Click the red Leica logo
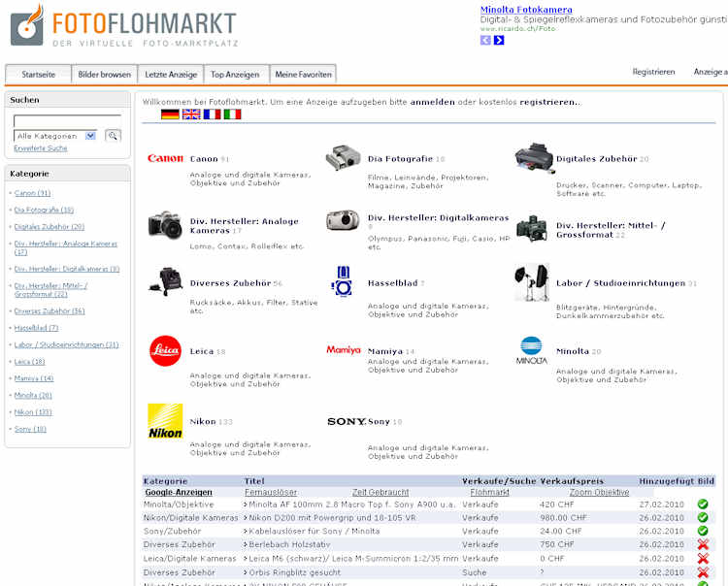Screen dimensions: 728x586 pos(165,351)
